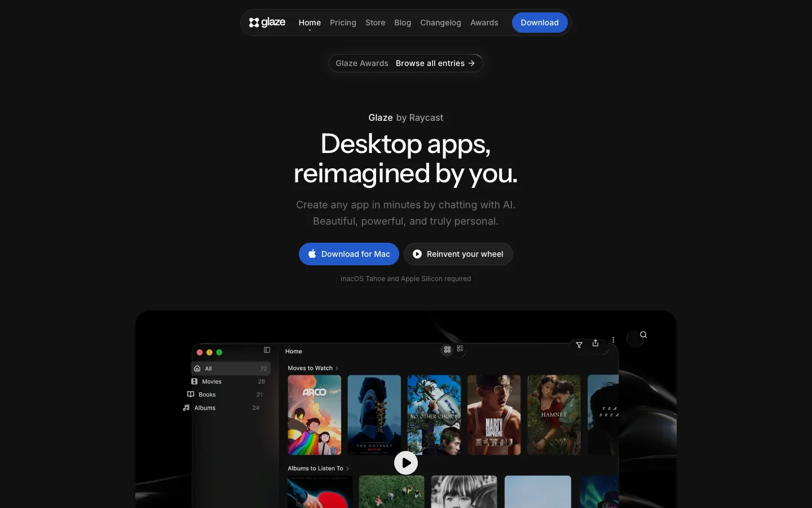The width and height of the screenshot is (812, 508).
Task: Click the arrow icon after Browse all entries
Action: click(x=471, y=63)
